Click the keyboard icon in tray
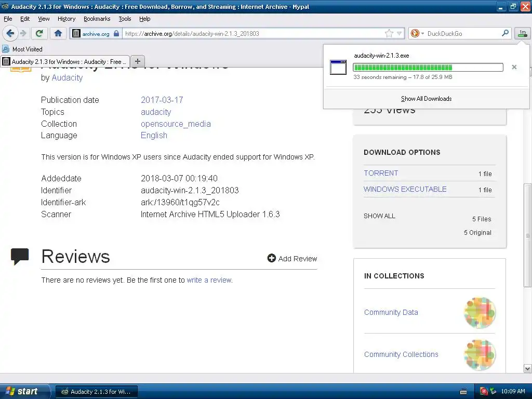The height and width of the screenshot is (399, 532). pyautogui.click(x=463, y=392)
